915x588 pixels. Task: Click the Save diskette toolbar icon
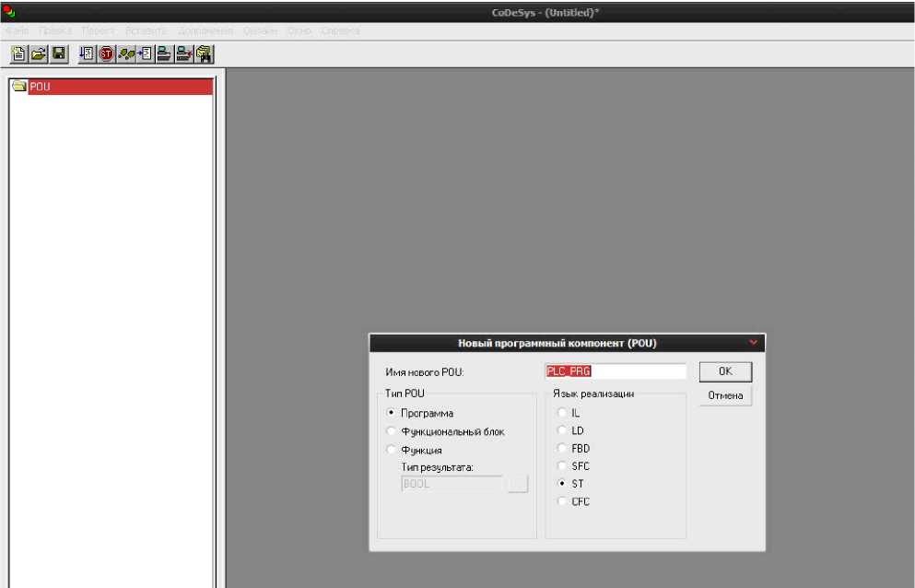[58, 54]
